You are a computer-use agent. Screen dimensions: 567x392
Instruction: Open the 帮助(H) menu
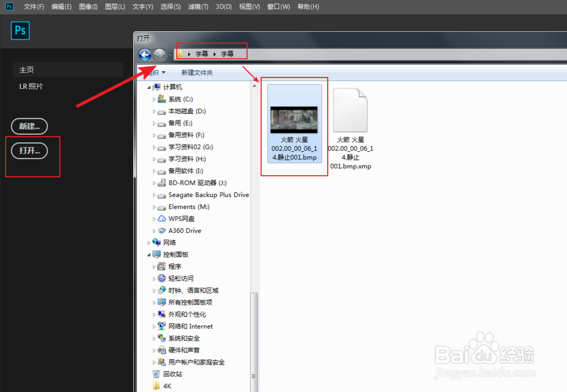tap(308, 6)
